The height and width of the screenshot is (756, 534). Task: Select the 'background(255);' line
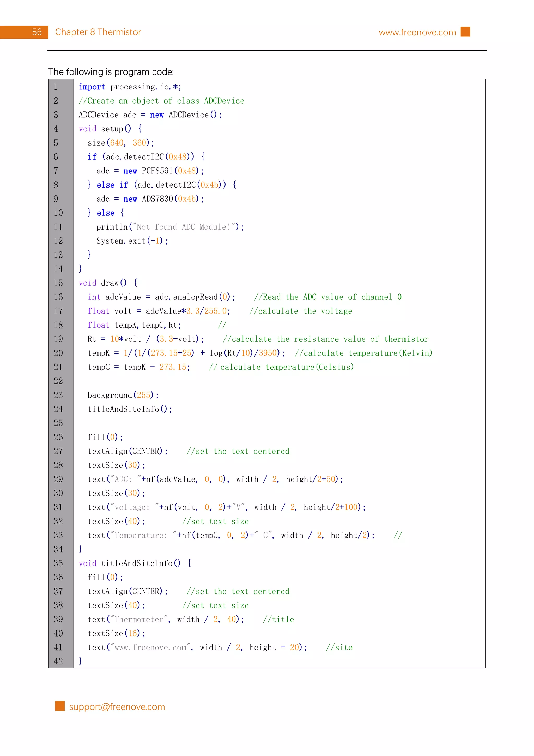(123, 395)
